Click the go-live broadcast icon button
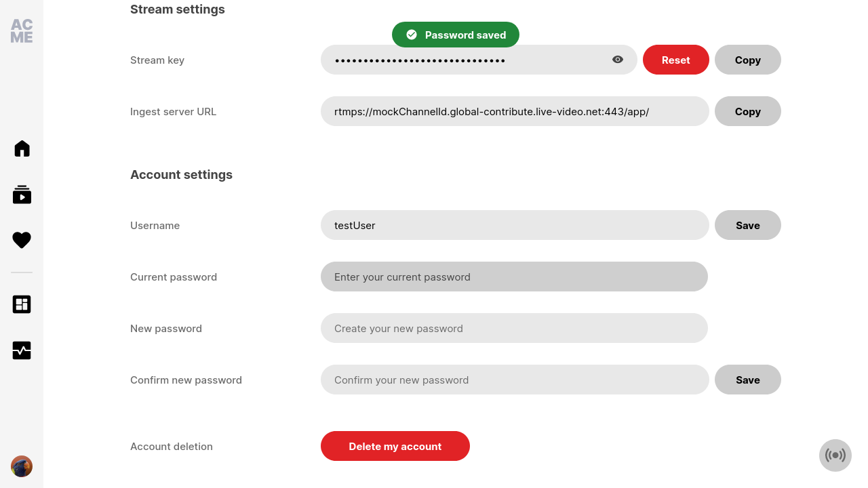868x488 pixels. pyautogui.click(x=835, y=455)
